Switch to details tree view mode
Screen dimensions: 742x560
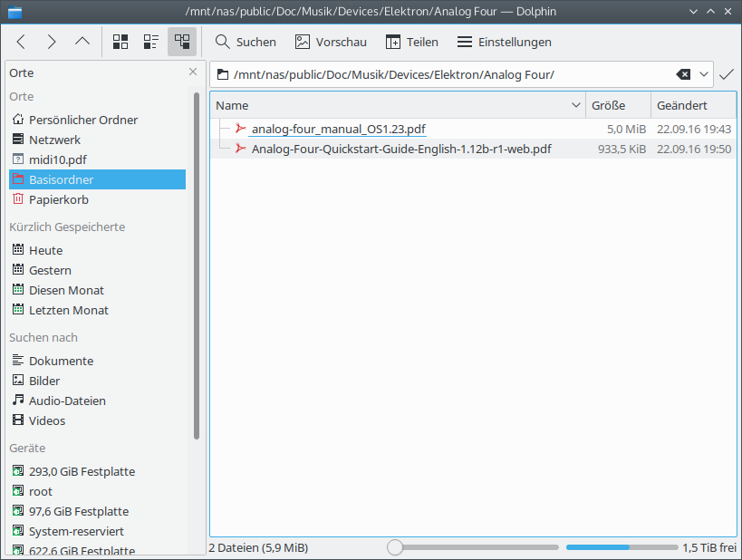point(182,42)
